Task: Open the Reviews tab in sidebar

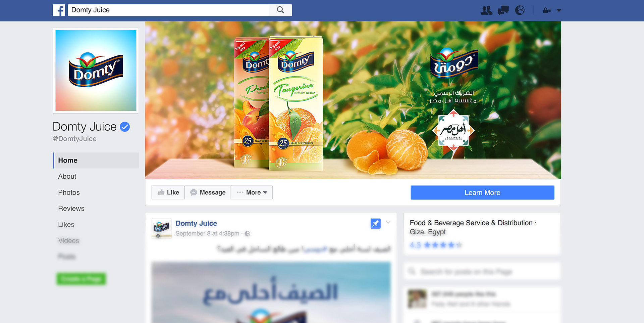Action: pos(71,209)
